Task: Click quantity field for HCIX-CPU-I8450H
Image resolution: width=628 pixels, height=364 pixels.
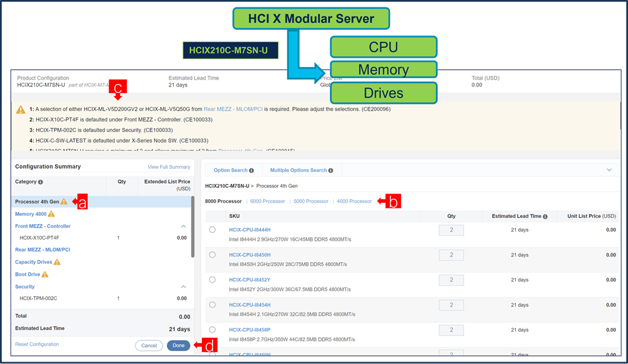Action: [x=451, y=255]
